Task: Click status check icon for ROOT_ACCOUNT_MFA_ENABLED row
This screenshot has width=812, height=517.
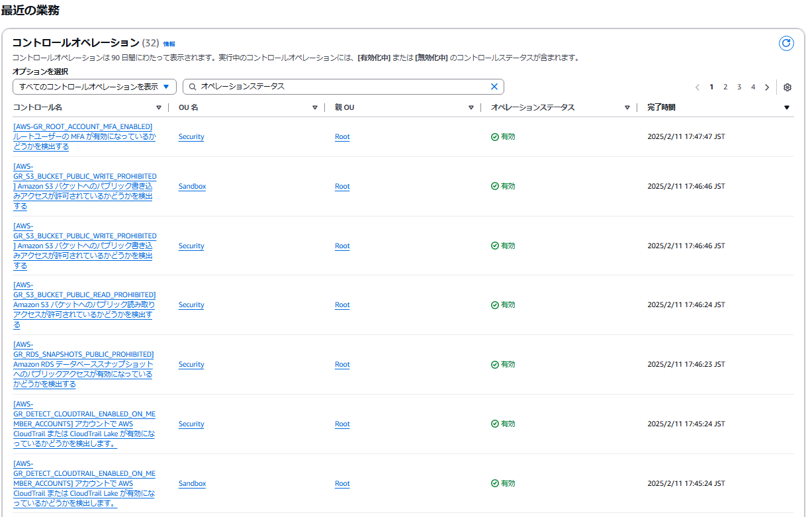Action: pyautogui.click(x=495, y=137)
